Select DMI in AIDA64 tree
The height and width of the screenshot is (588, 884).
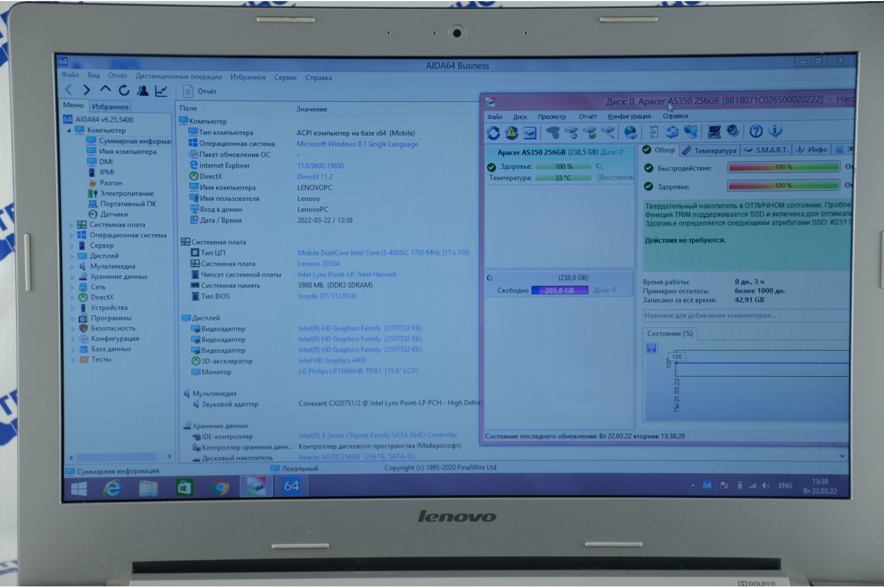(x=100, y=162)
